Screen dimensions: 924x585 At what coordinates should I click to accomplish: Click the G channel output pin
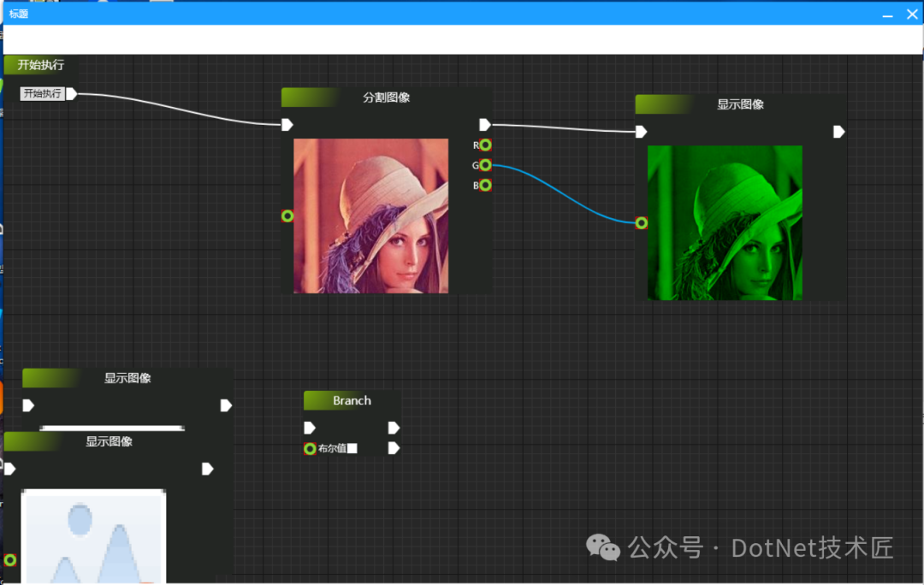click(x=486, y=165)
